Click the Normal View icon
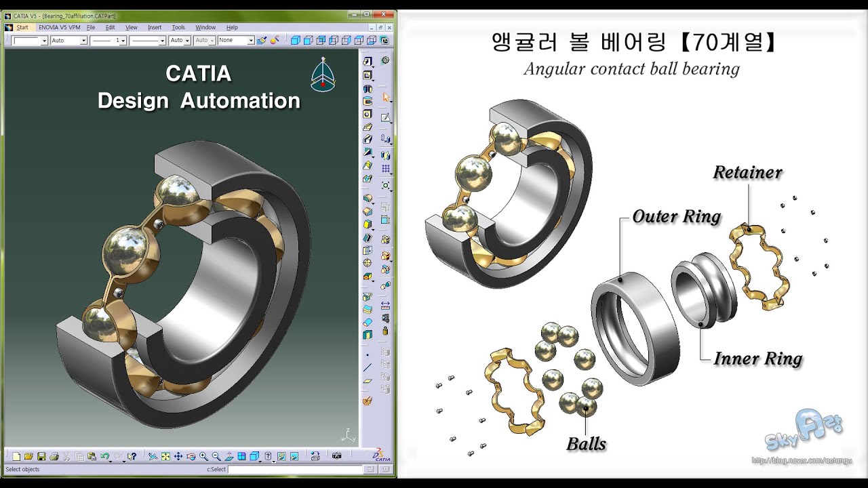The width and height of the screenshot is (868, 488). [x=229, y=456]
